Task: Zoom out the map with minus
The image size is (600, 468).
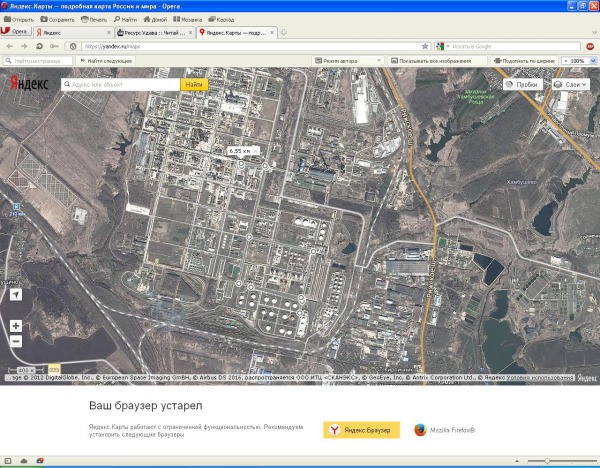Action: pyautogui.click(x=16, y=341)
